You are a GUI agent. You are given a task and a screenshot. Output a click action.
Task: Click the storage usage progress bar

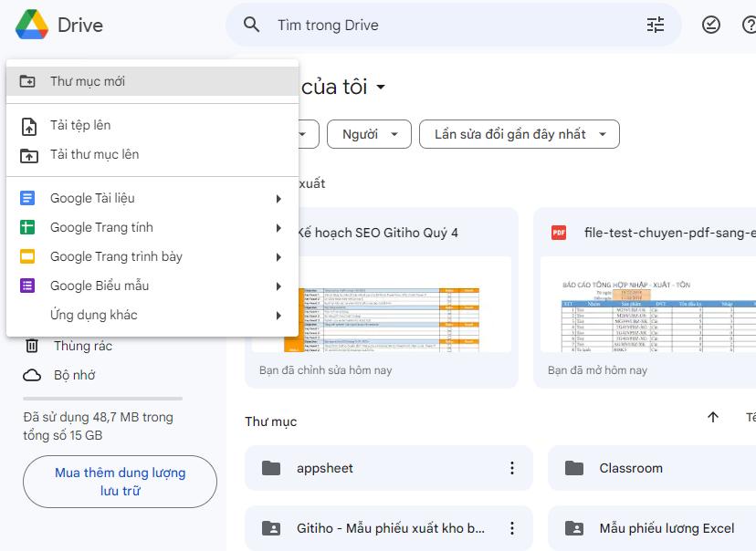tap(102, 396)
